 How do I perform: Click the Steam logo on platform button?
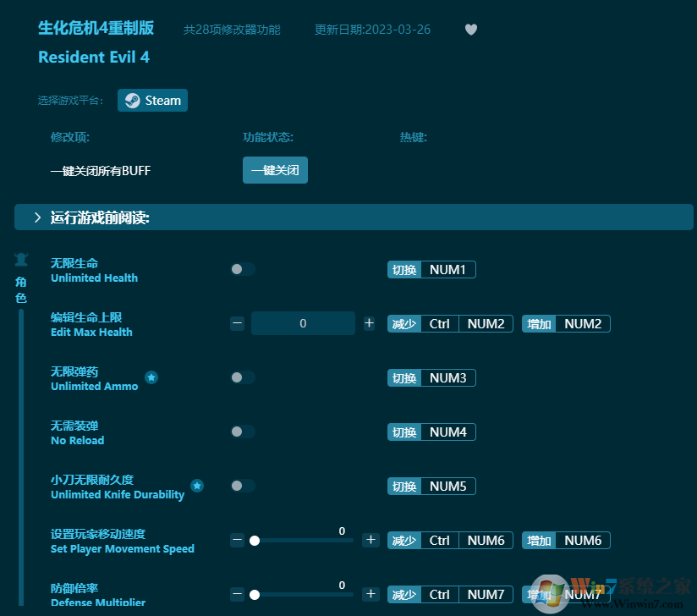pyautogui.click(x=132, y=100)
